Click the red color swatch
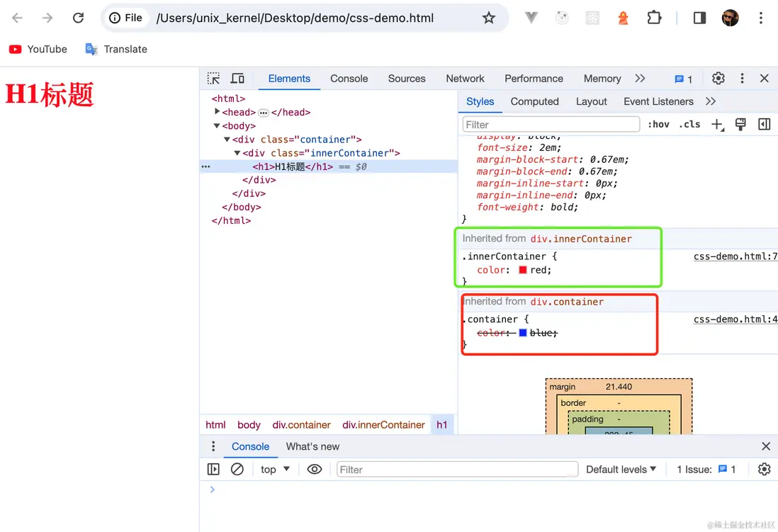 pos(523,270)
